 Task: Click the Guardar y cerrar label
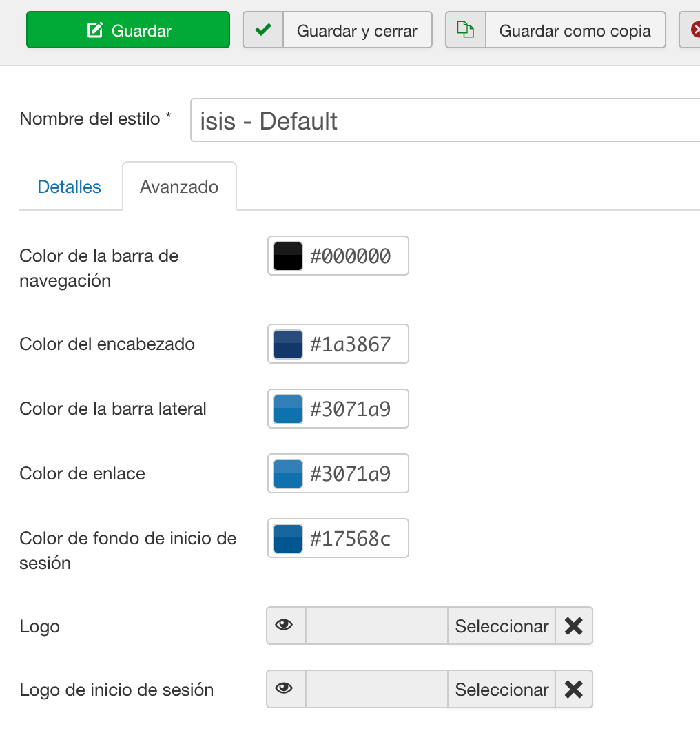pos(357,31)
